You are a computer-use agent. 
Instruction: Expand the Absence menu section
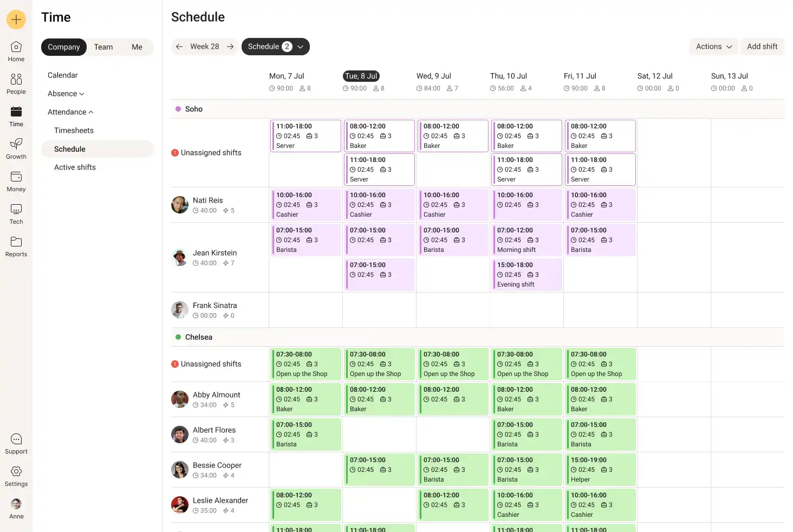coord(66,94)
